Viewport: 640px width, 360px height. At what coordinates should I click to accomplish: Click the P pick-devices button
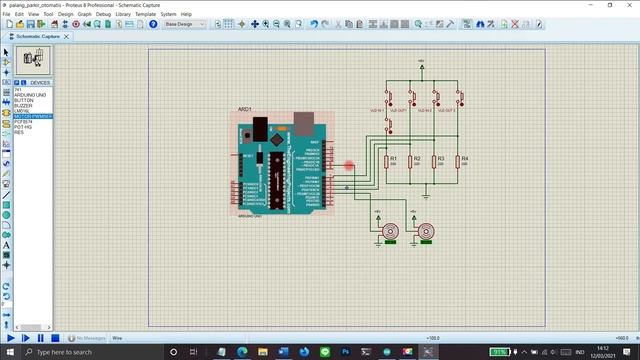(17, 82)
